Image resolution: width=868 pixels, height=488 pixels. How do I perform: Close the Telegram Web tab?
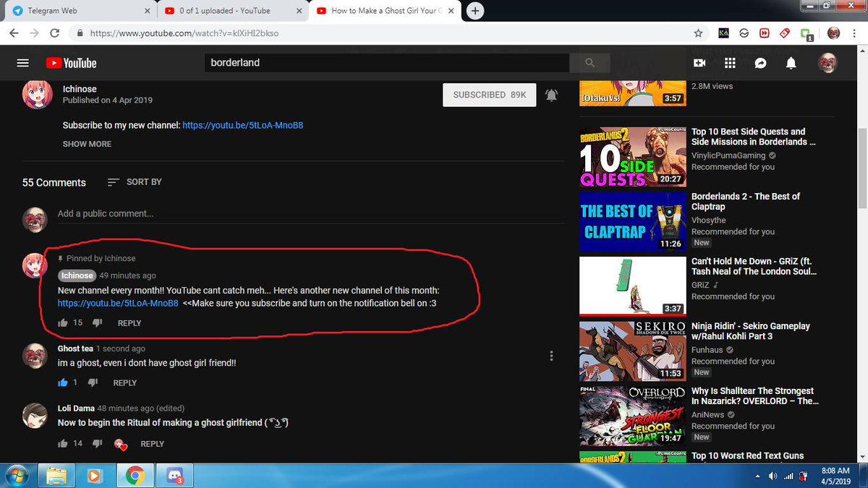click(147, 11)
